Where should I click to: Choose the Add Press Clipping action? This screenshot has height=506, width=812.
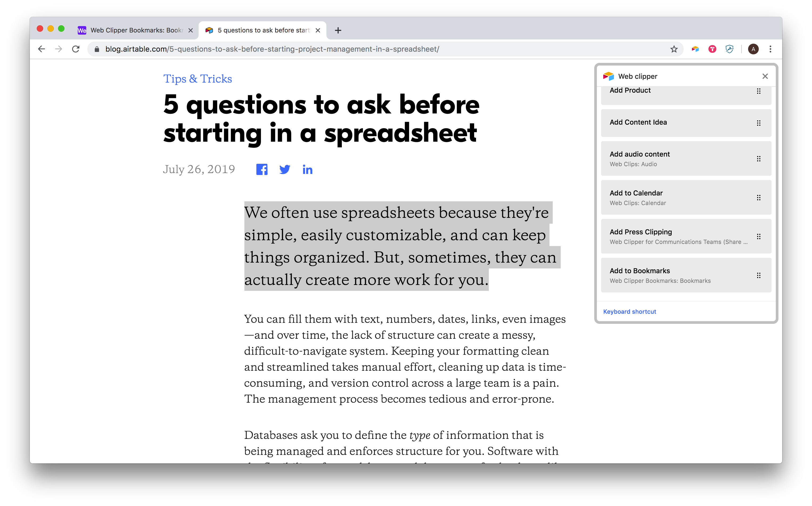click(686, 236)
